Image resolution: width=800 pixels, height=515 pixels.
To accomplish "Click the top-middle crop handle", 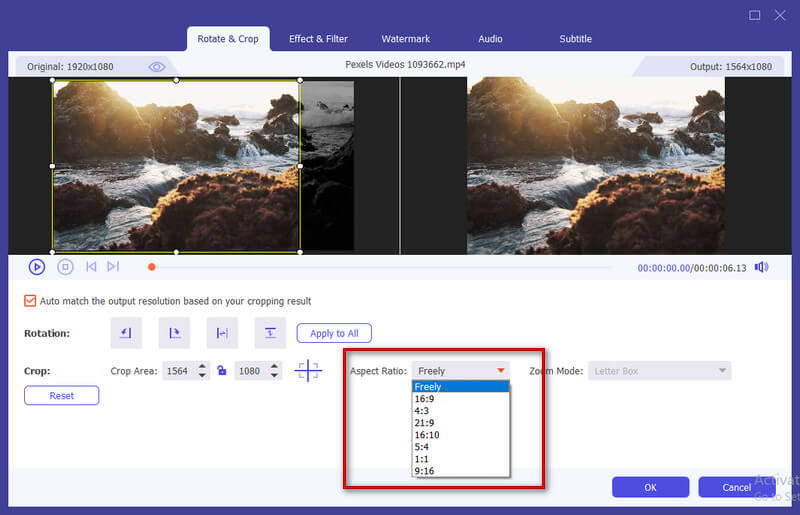I will point(176,80).
